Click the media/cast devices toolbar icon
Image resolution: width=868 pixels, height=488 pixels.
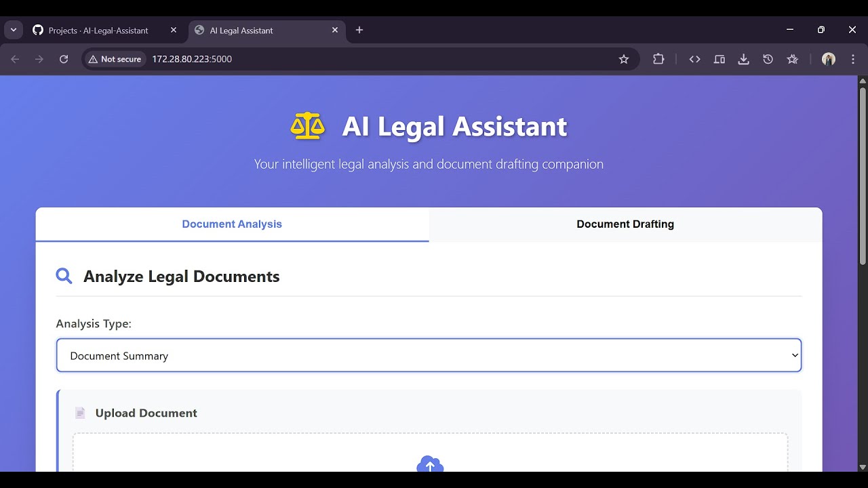719,59
